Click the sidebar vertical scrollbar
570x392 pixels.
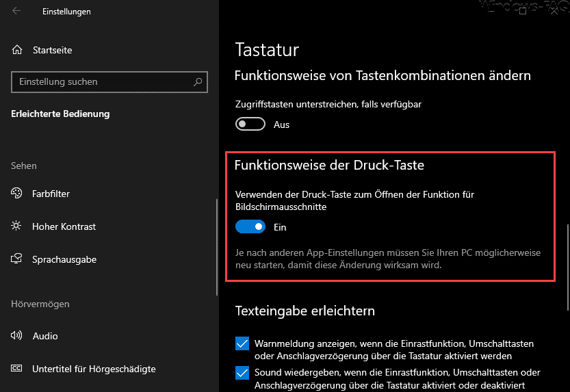point(217,247)
